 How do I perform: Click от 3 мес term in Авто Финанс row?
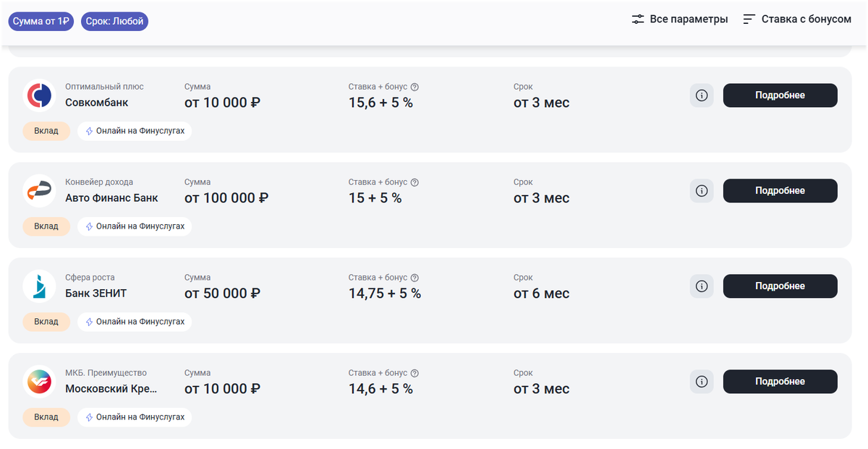(x=542, y=198)
